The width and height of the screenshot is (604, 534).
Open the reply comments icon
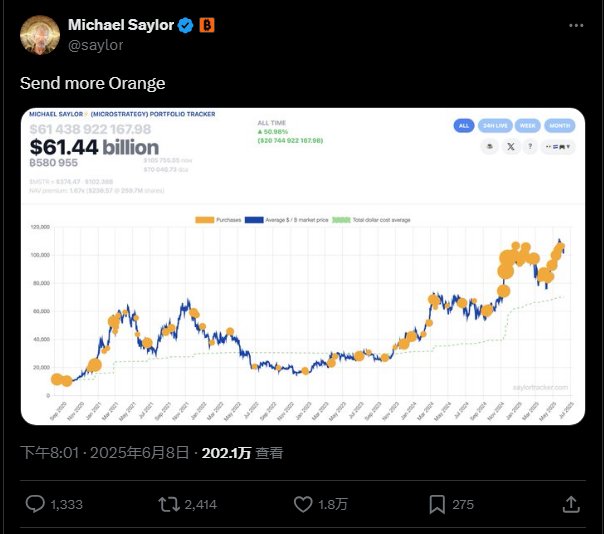[35, 504]
